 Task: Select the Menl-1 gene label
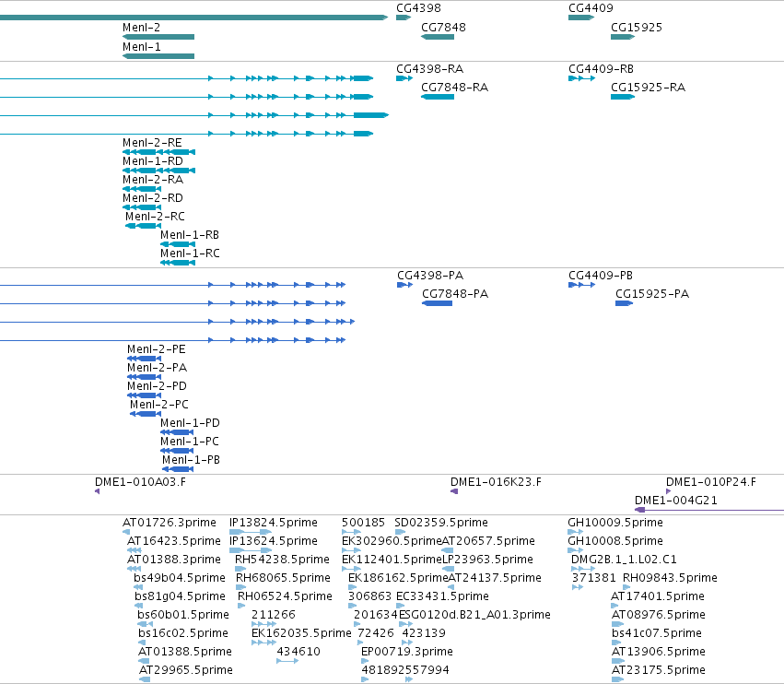tap(142, 46)
